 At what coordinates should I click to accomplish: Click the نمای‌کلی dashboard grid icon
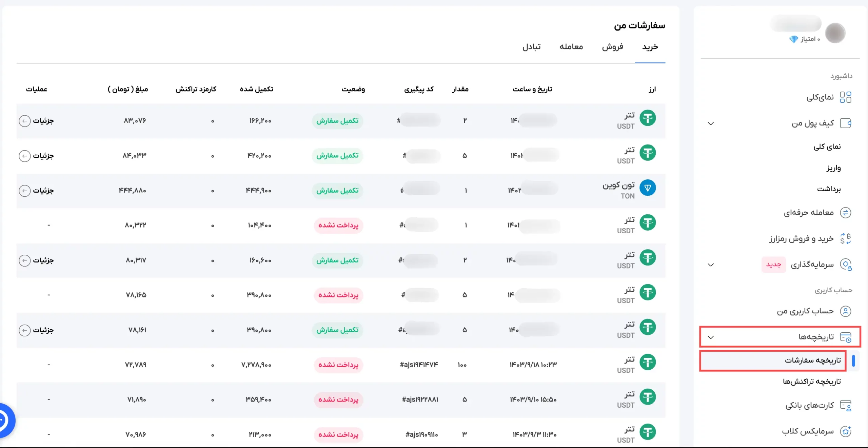845,97
